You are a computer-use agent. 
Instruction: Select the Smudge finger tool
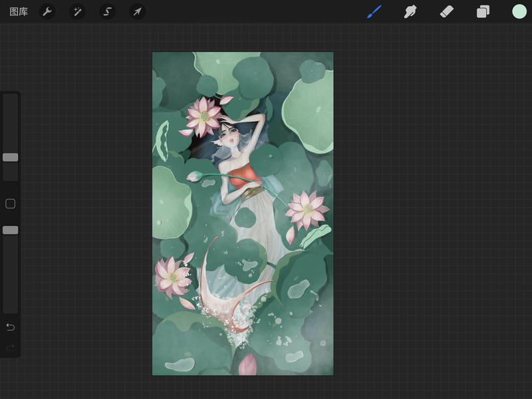(410, 11)
